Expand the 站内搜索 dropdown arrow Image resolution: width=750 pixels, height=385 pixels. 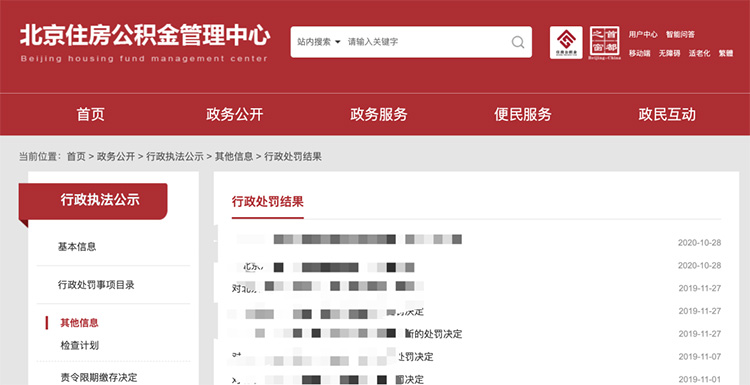click(338, 42)
